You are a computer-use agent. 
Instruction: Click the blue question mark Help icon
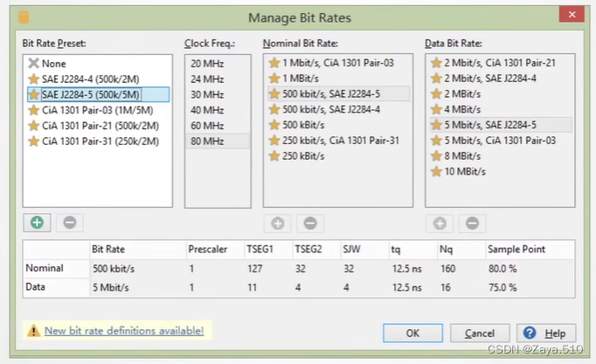529,333
